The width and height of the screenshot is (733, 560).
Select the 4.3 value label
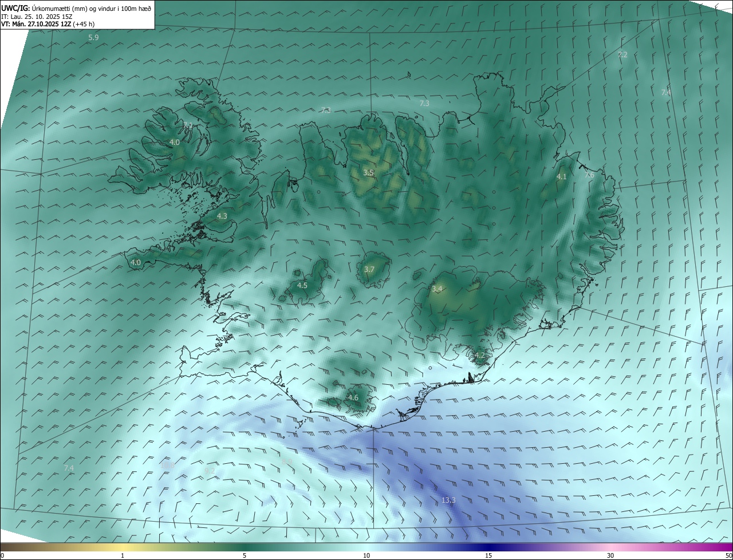(222, 216)
